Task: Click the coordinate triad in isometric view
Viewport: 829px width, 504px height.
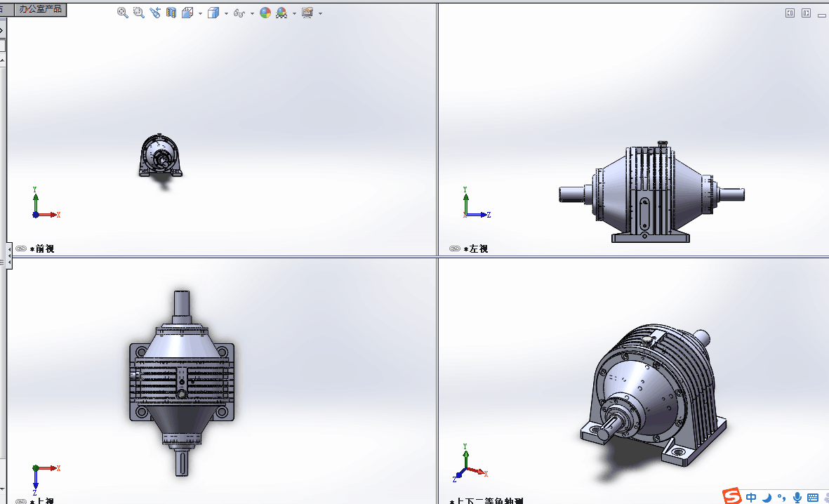Action: [x=470, y=463]
